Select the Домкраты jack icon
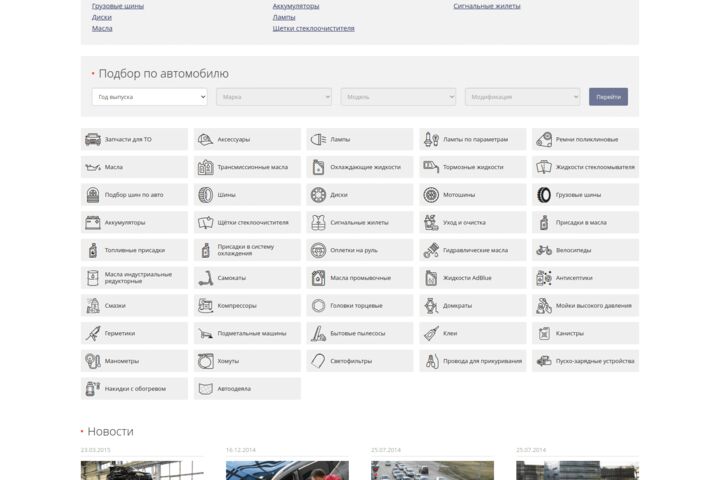The width and height of the screenshot is (720, 480). [x=431, y=305]
